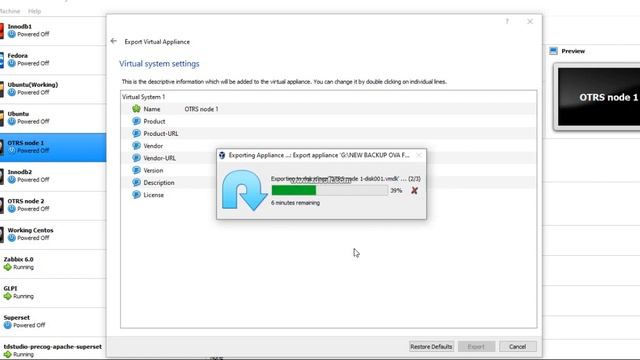Click the VirtualBox icon in progress dialog title

pos(222,155)
